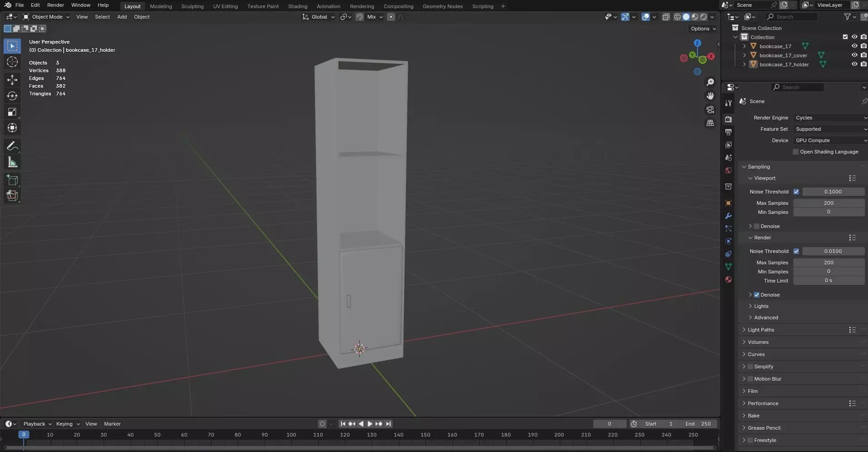
Task: Toggle Render Noise Threshold checkbox
Action: (x=796, y=251)
